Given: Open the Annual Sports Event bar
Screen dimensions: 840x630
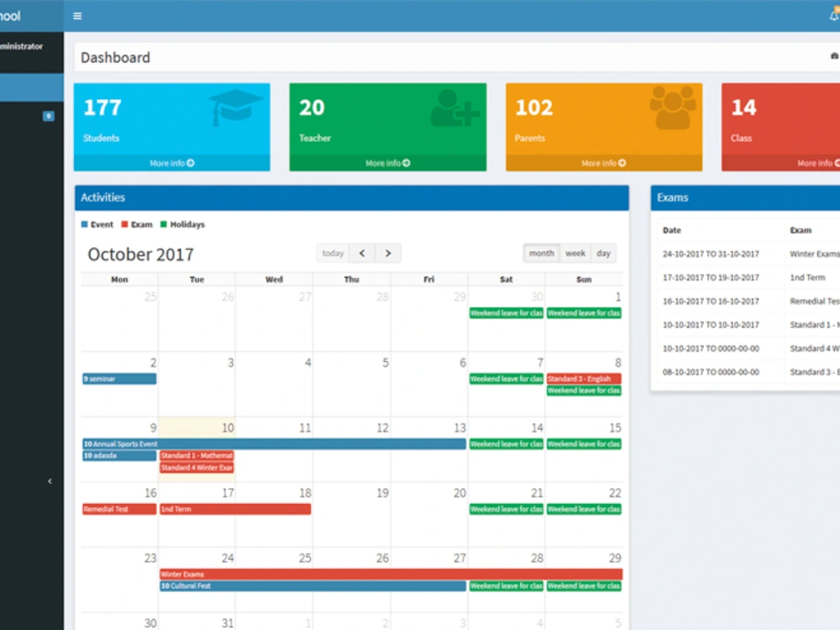Looking at the screenshot, I should point(275,444).
